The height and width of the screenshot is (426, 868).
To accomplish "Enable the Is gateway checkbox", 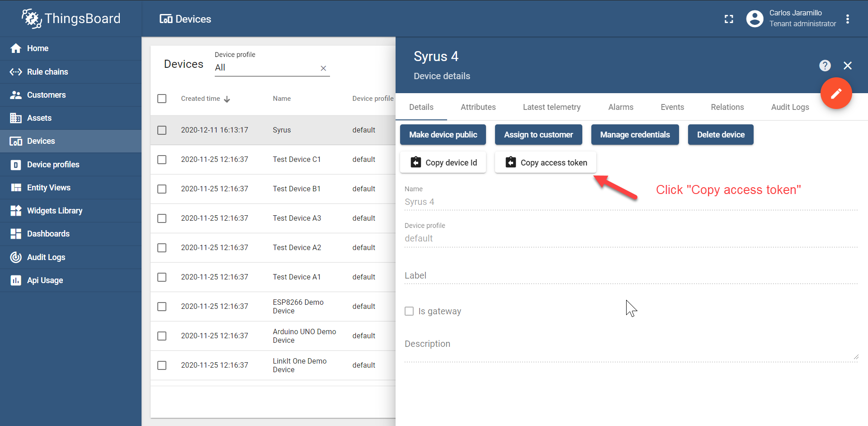I will [x=409, y=311].
